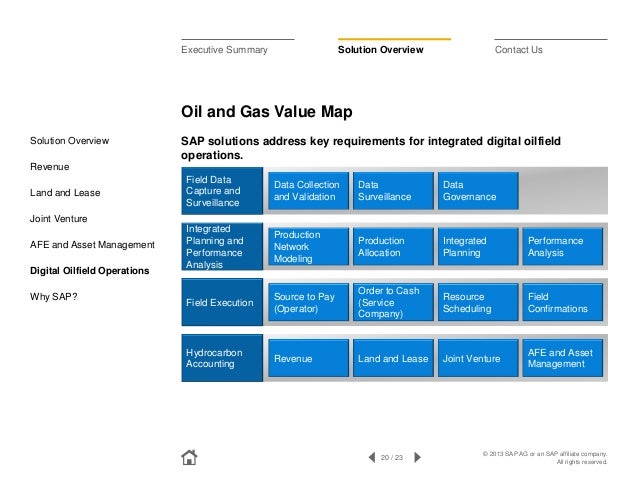Click Why SAP? sidebar link
This screenshot has height=479, width=638.
point(53,297)
